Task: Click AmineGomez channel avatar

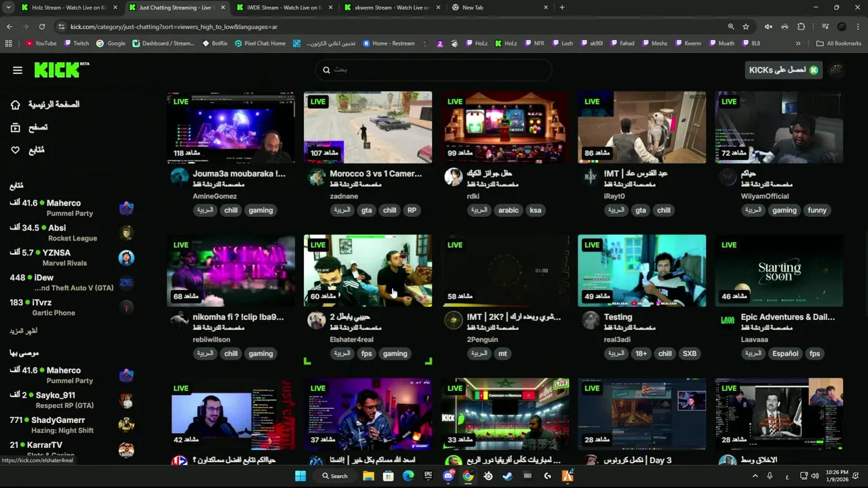Action: click(180, 178)
